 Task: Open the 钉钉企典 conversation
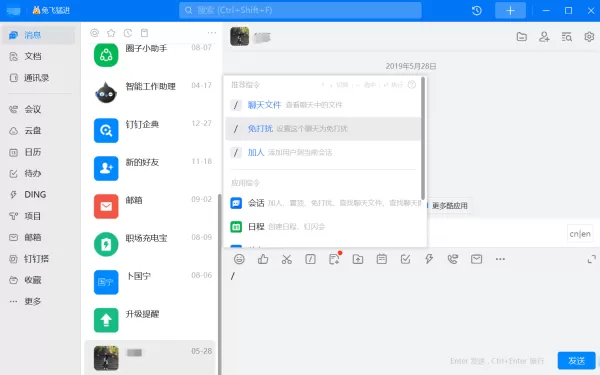coord(151,130)
